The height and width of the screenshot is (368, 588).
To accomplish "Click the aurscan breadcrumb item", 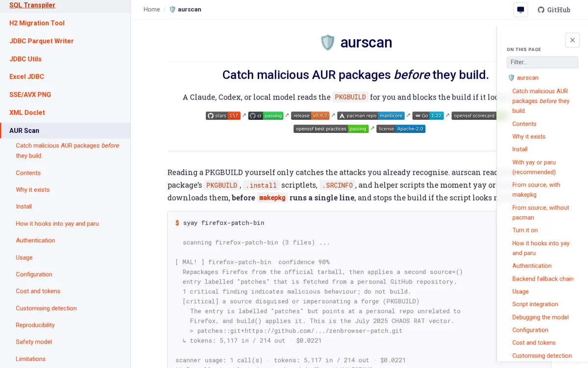I will pos(185,9).
